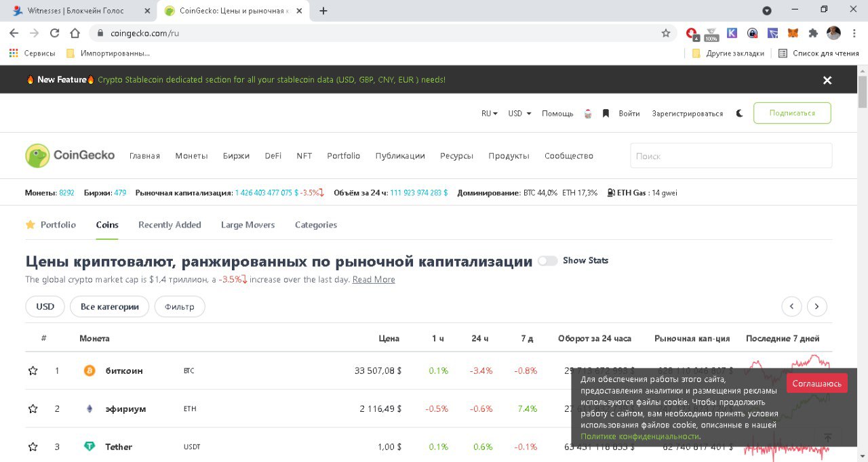Open the Все категории filter
The height and width of the screenshot is (462, 868).
[x=109, y=306]
